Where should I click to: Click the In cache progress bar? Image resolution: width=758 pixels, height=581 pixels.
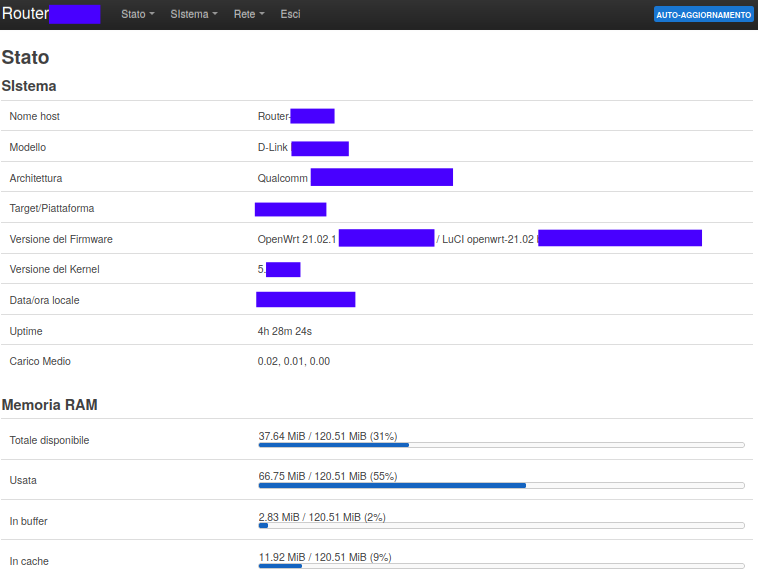(501, 566)
